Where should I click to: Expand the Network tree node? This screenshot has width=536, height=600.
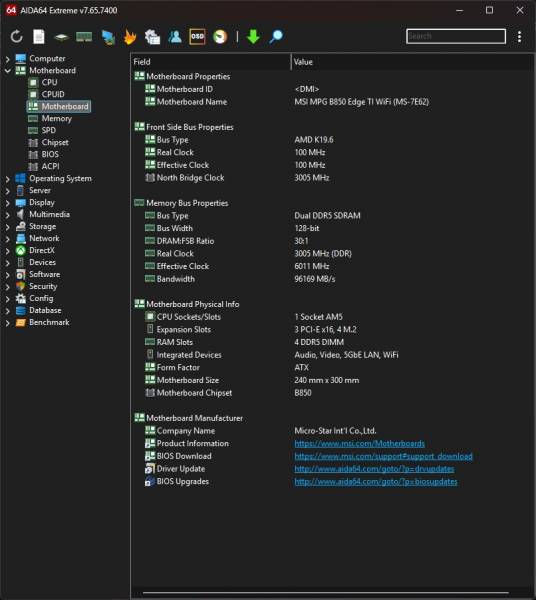[7, 239]
